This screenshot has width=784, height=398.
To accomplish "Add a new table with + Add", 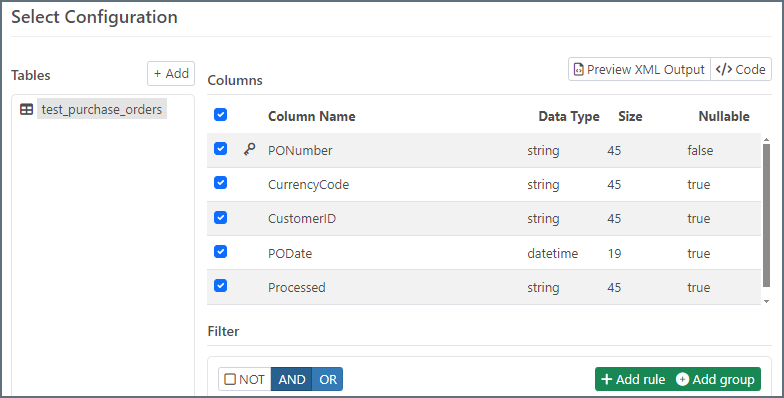I will click(x=171, y=74).
